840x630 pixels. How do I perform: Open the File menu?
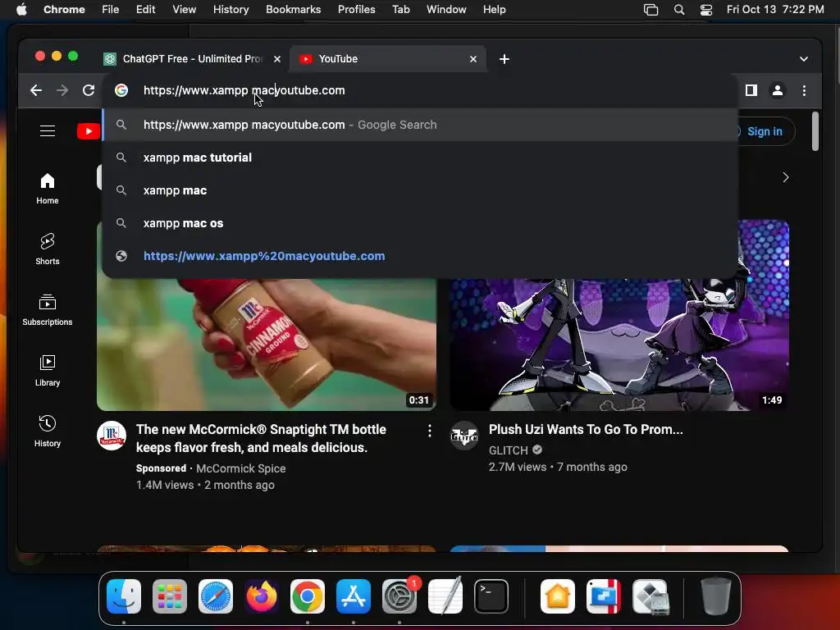(111, 10)
